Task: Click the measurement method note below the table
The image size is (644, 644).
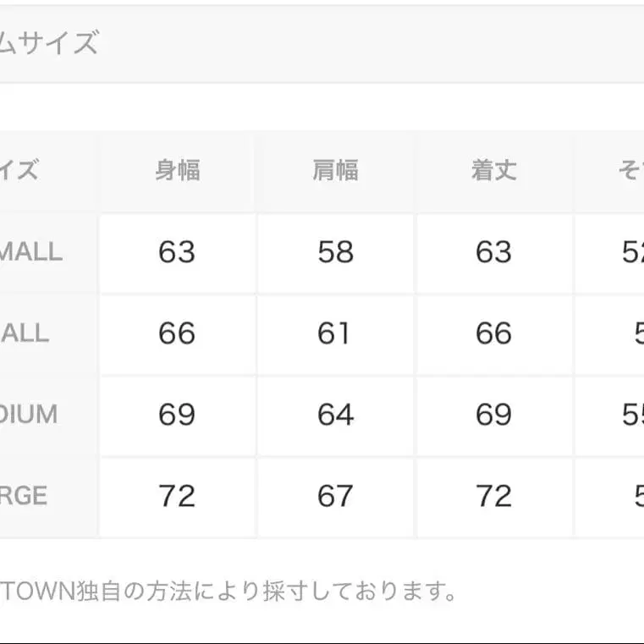Action: click(x=228, y=590)
